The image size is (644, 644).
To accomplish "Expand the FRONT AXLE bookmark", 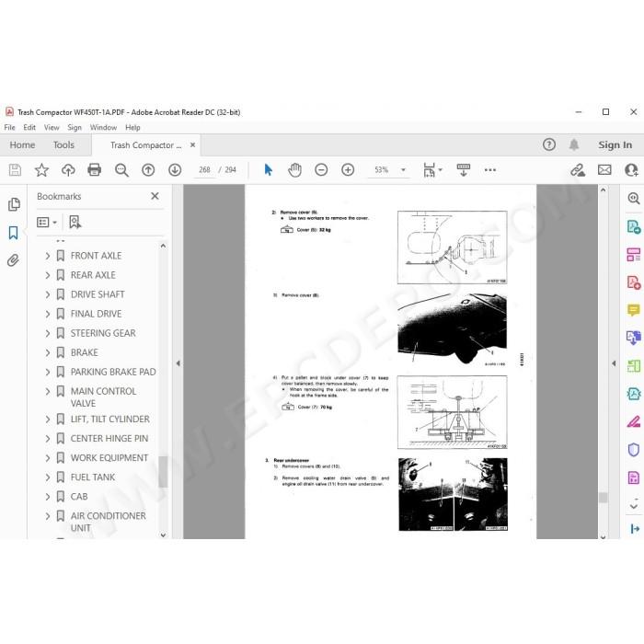I will click(x=48, y=256).
